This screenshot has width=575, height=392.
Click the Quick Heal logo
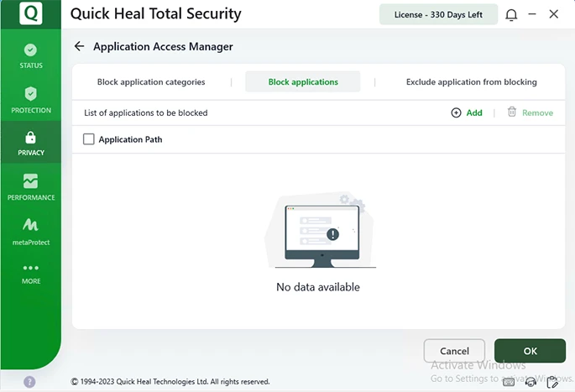click(x=30, y=14)
